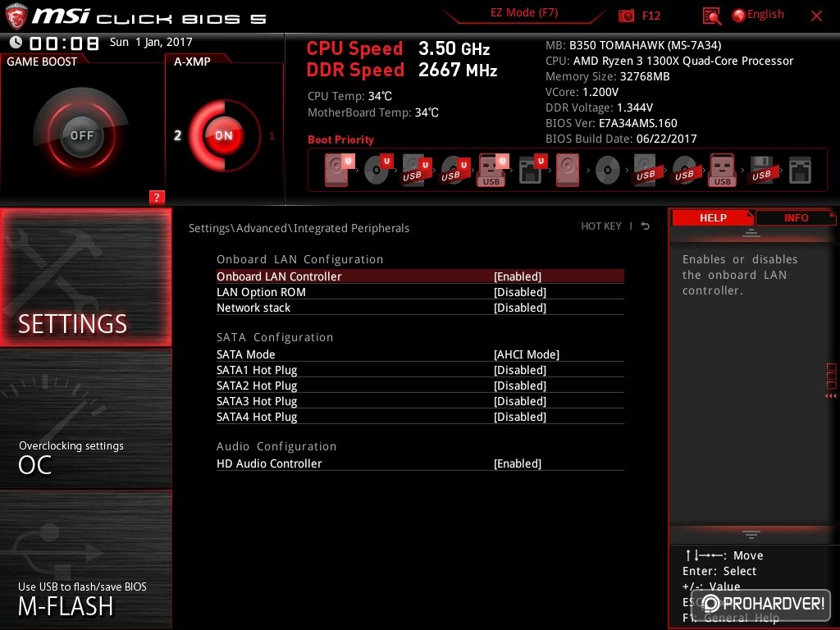Click the Audio Configuration heading
840x630 pixels.
coord(276,446)
